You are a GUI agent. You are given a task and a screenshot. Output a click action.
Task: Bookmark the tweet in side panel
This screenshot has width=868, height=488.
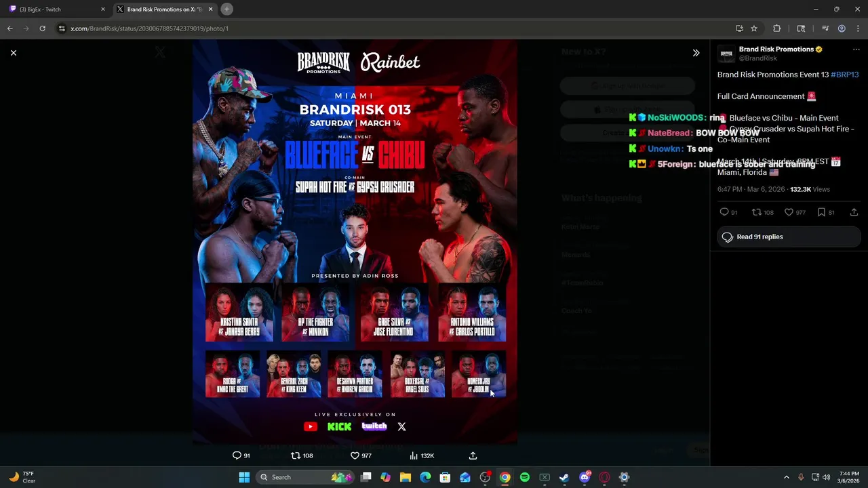pyautogui.click(x=821, y=212)
